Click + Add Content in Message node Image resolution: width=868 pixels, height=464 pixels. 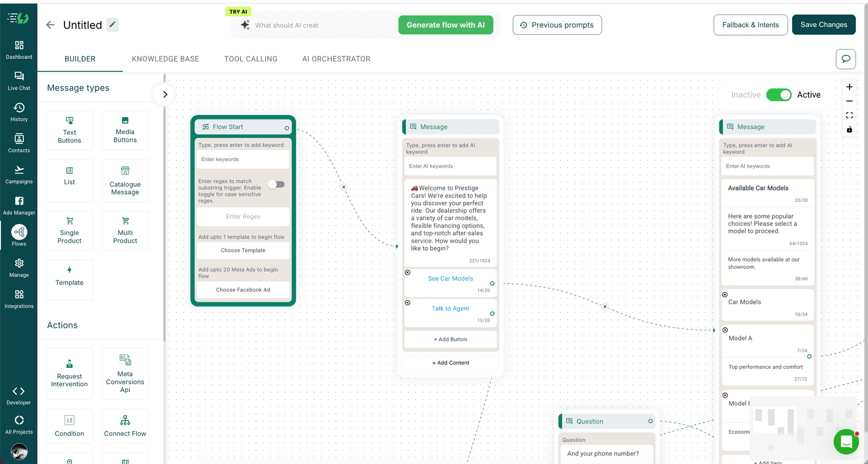451,363
